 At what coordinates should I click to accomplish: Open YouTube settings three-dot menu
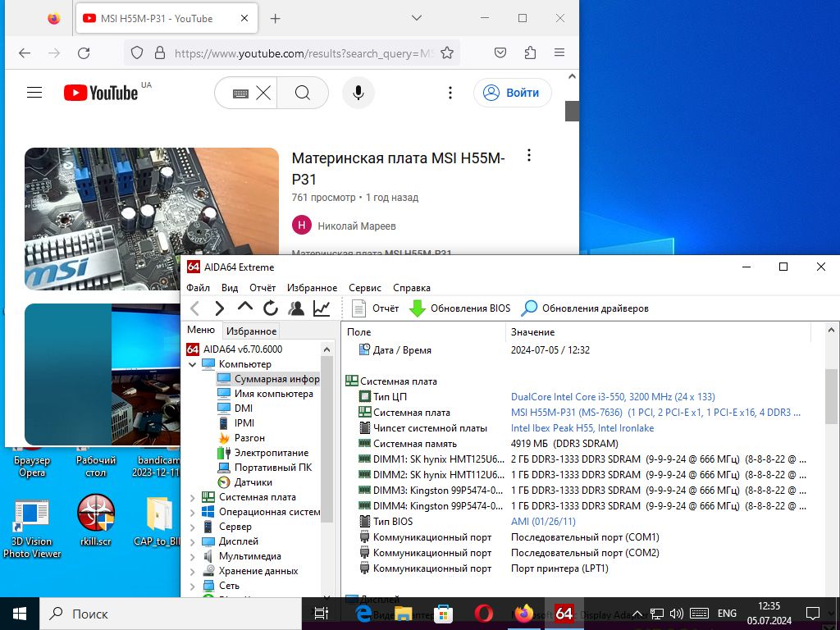coord(450,93)
